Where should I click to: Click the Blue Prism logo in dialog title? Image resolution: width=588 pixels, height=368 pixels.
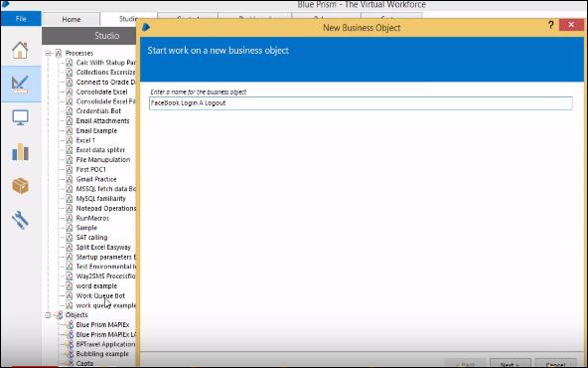(x=146, y=27)
